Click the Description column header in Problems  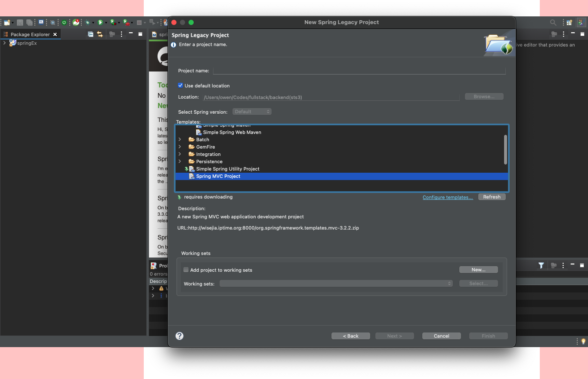coord(158,281)
